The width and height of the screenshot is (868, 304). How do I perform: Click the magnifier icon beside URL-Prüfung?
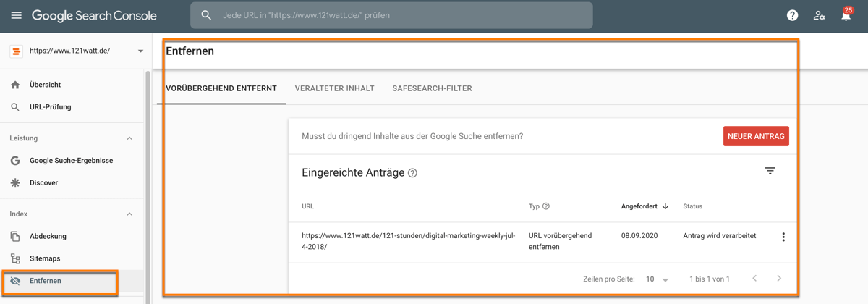pos(15,107)
